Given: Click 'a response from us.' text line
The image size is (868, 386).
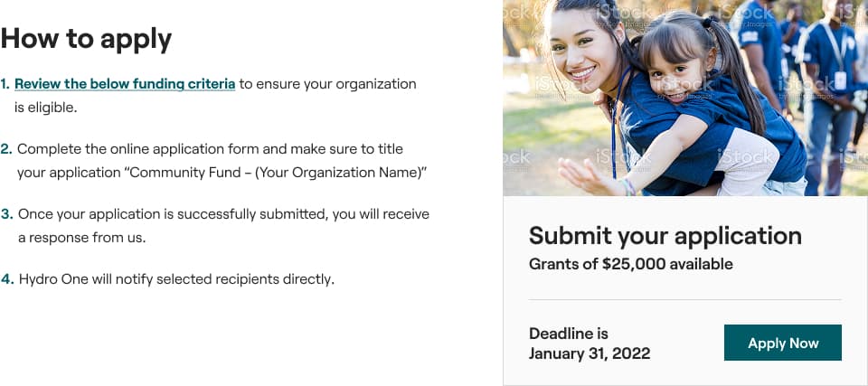Looking at the screenshot, I should [81, 238].
